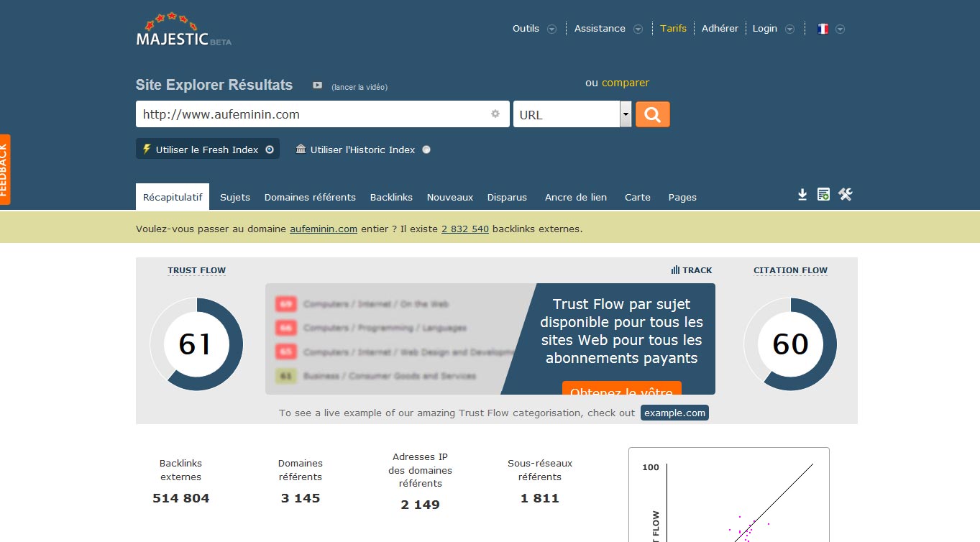Open the language selector dropdown arrow
The height and width of the screenshot is (542, 980).
coord(840,29)
